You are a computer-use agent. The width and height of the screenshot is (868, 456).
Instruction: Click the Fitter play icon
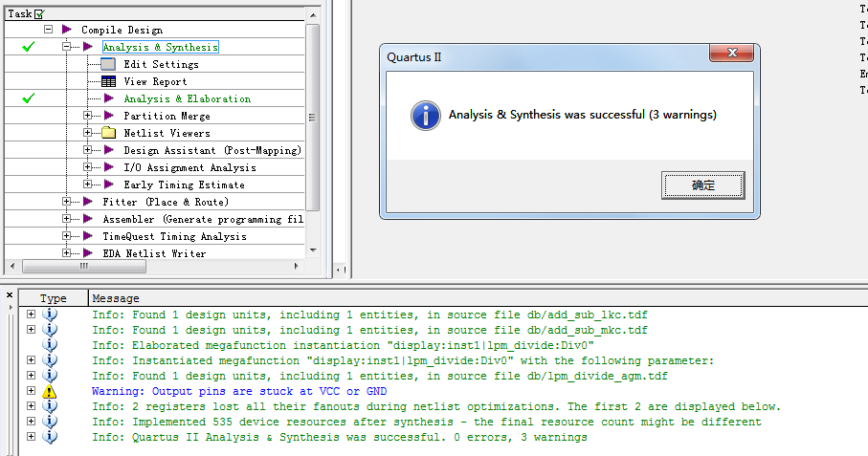(88, 201)
